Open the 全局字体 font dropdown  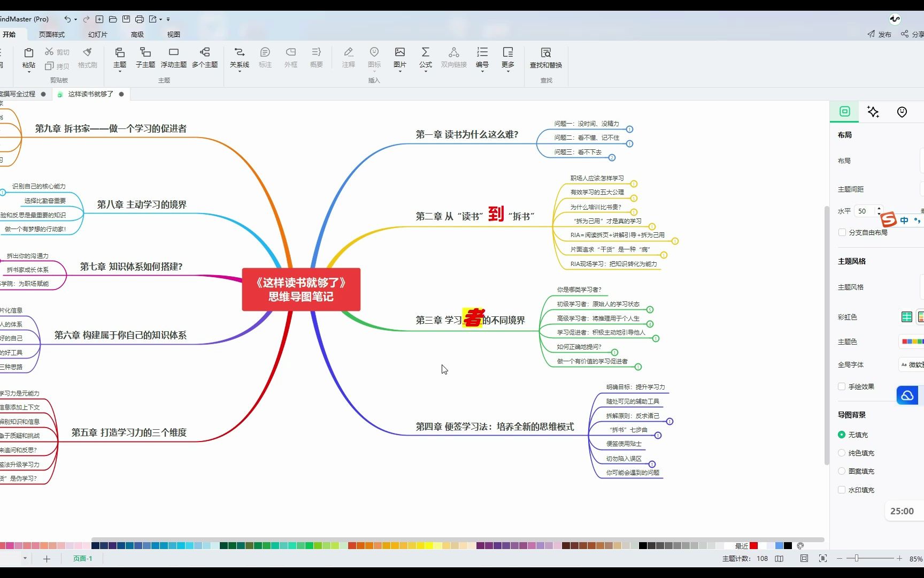tap(912, 364)
